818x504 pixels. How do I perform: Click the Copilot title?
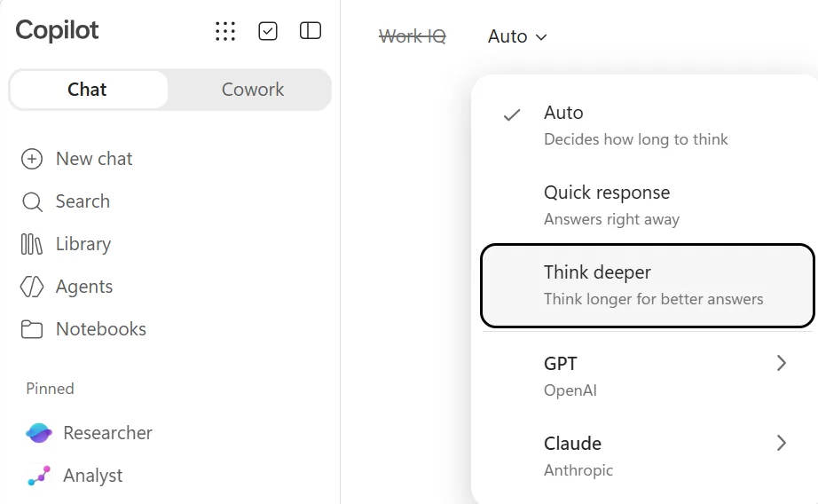(57, 30)
